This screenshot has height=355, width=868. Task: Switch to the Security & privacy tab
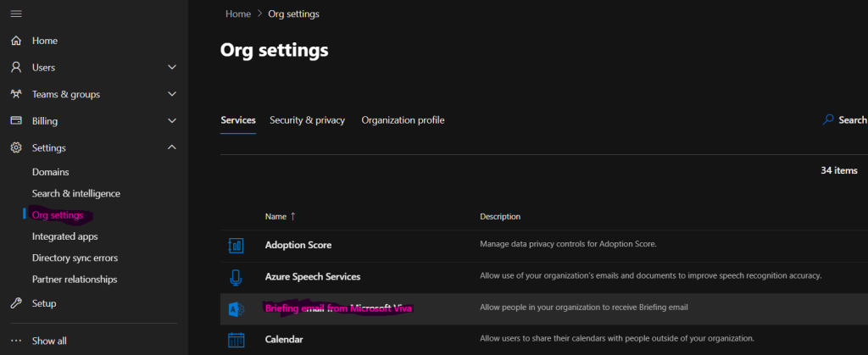tap(307, 120)
